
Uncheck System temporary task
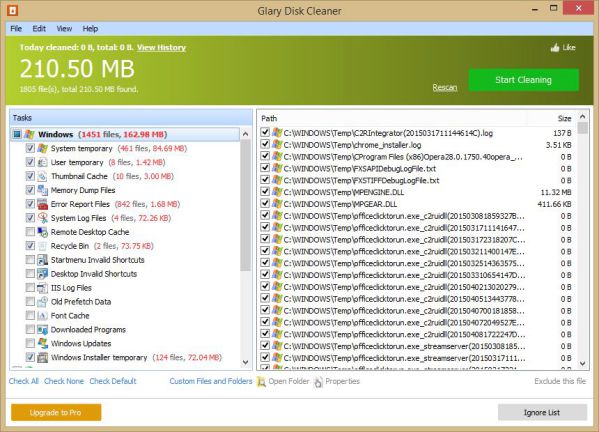coord(30,148)
